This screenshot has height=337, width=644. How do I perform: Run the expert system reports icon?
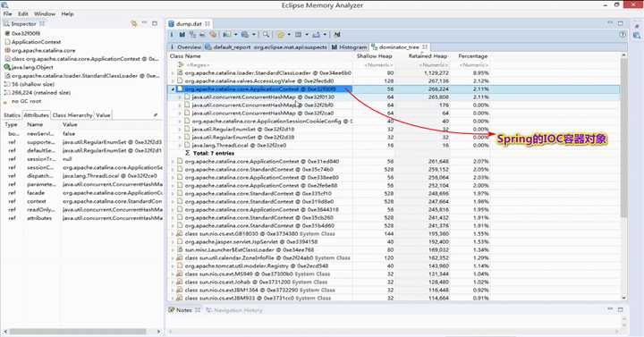point(226,35)
